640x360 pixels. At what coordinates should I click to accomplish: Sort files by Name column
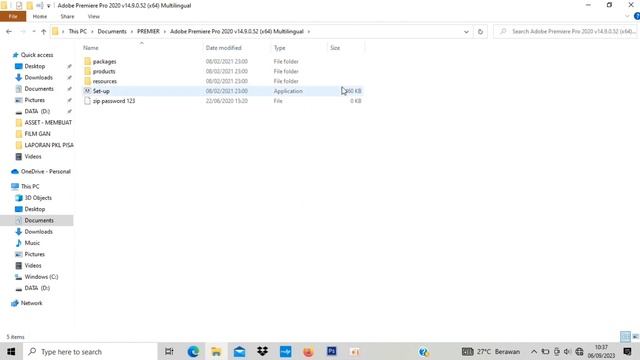pyautogui.click(x=91, y=48)
